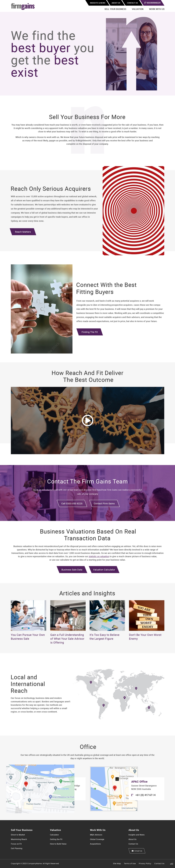This screenshot has height=868, width=175.
Task: Click the Reach Matters button
Action: [x=23, y=232]
